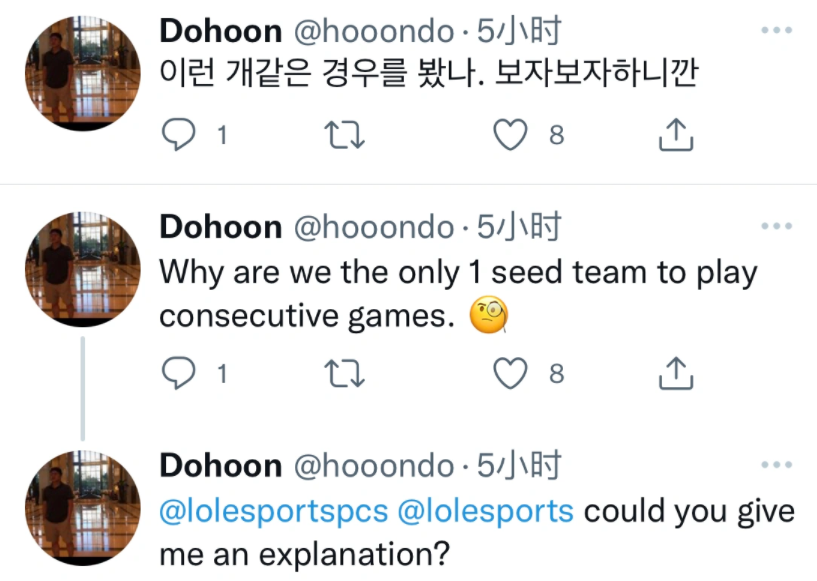
Task: Open the @hooondo handle on the second tweet
Action: point(372,227)
